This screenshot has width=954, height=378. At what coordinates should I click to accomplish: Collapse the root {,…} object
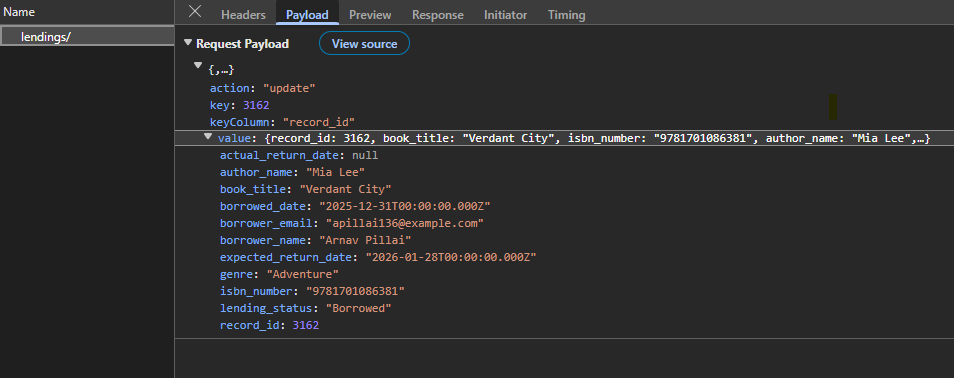[198, 65]
